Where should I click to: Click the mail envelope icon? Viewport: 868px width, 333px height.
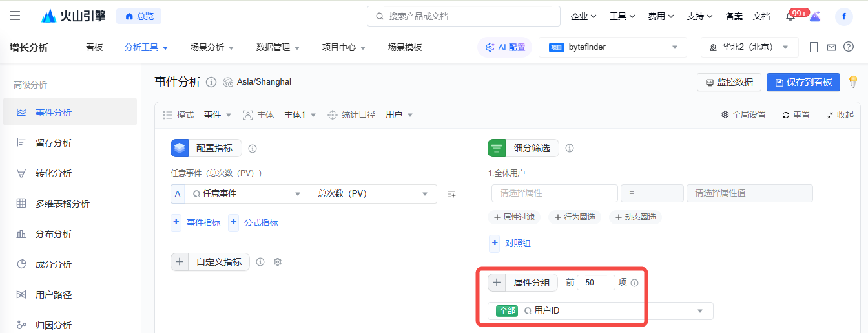[x=831, y=47]
